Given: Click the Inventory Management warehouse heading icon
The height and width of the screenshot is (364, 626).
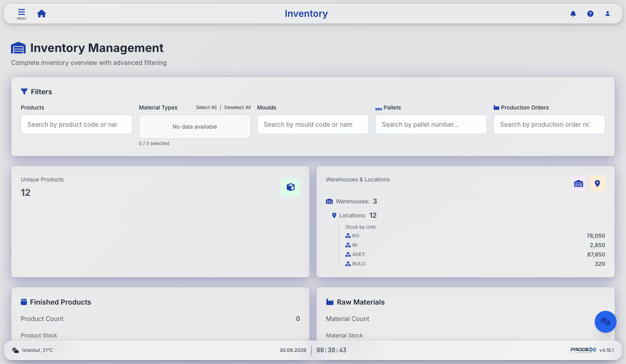Looking at the screenshot, I should coord(18,48).
